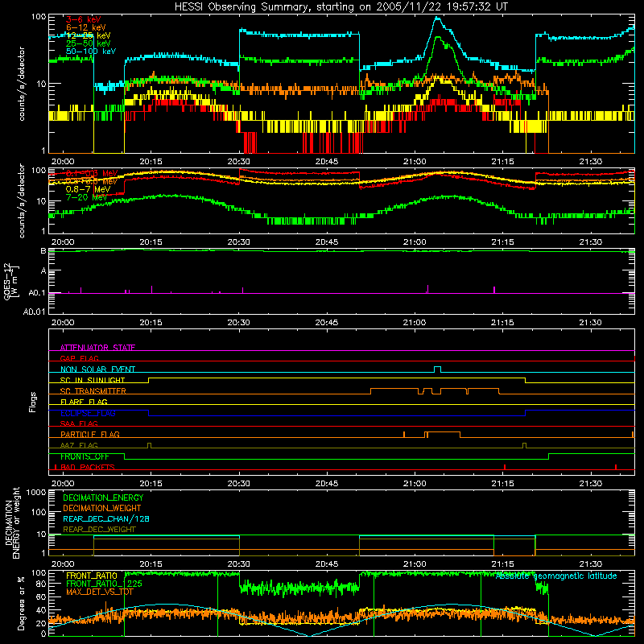Click the 'FRONTS_OFF' flag label
The width and height of the screenshot is (644, 644).
85,456
